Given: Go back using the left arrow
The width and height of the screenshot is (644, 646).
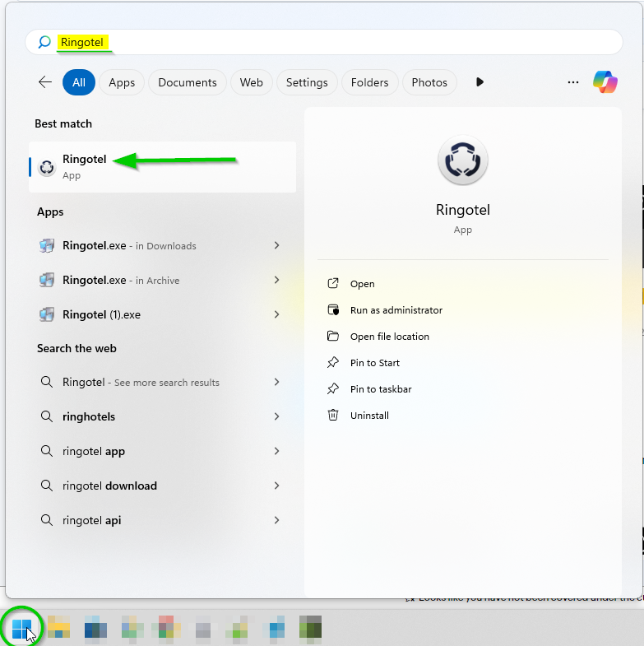Looking at the screenshot, I should point(45,82).
